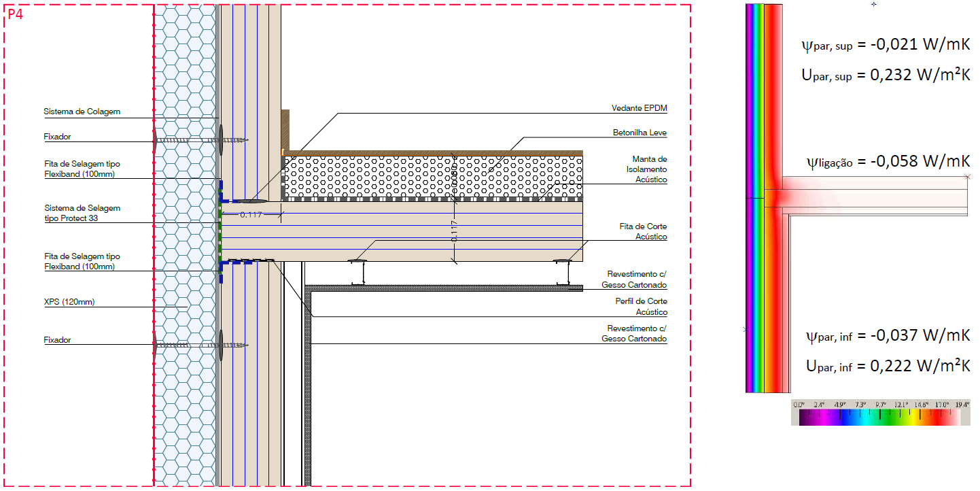Click the 14.6° scale label
The image size is (980, 491).
point(921,405)
